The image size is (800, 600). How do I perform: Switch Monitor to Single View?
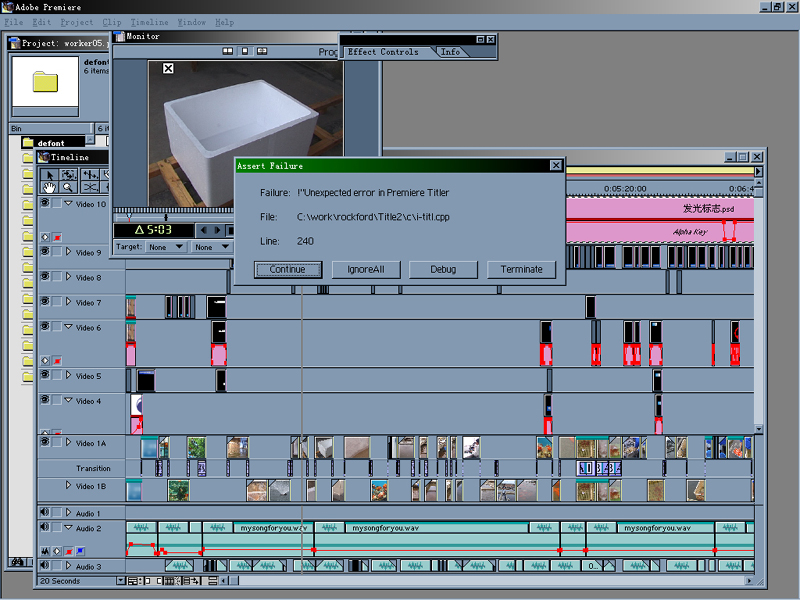click(x=245, y=51)
